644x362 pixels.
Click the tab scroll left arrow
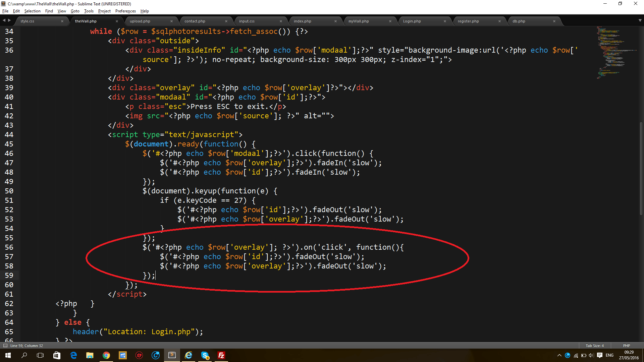pos(4,20)
